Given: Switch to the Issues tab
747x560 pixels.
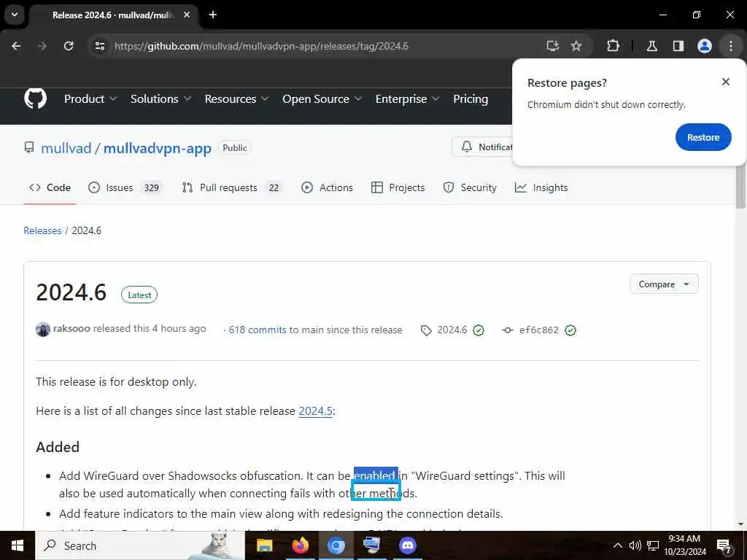Looking at the screenshot, I should click(x=125, y=187).
